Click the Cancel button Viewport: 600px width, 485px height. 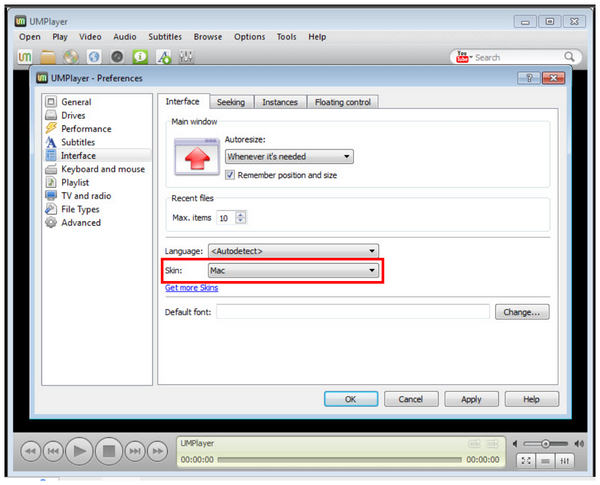click(411, 399)
